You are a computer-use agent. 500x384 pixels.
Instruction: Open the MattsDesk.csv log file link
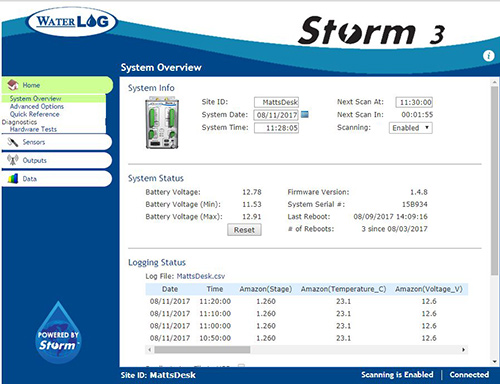coord(201,276)
